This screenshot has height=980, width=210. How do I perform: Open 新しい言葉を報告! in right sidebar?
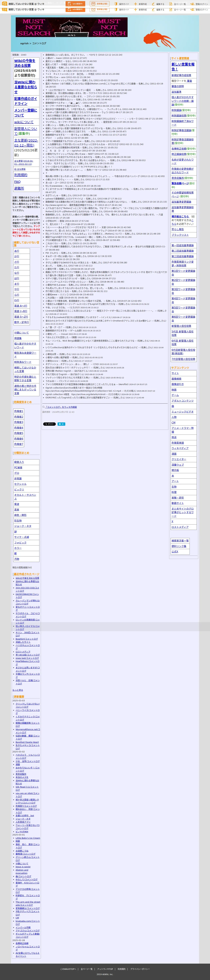pyautogui.click(x=183, y=67)
